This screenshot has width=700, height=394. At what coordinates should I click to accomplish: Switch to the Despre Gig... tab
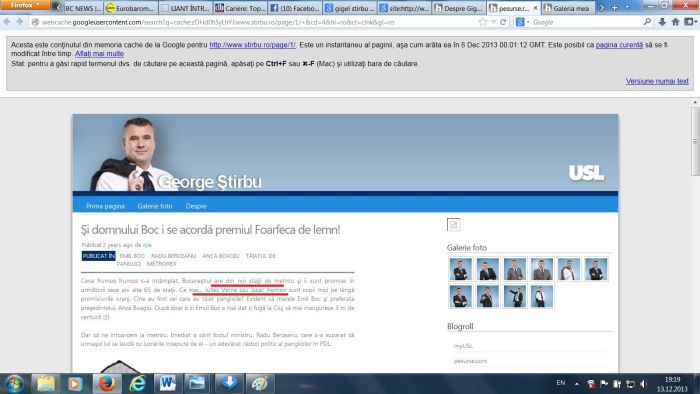pyautogui.click(x=458, y=8)
